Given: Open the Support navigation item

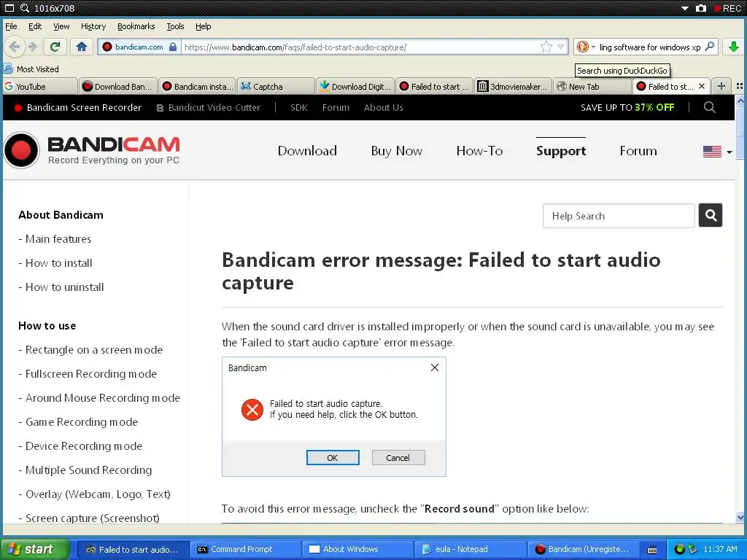Looking at the screenshot, I should click(x=561, y=151).
